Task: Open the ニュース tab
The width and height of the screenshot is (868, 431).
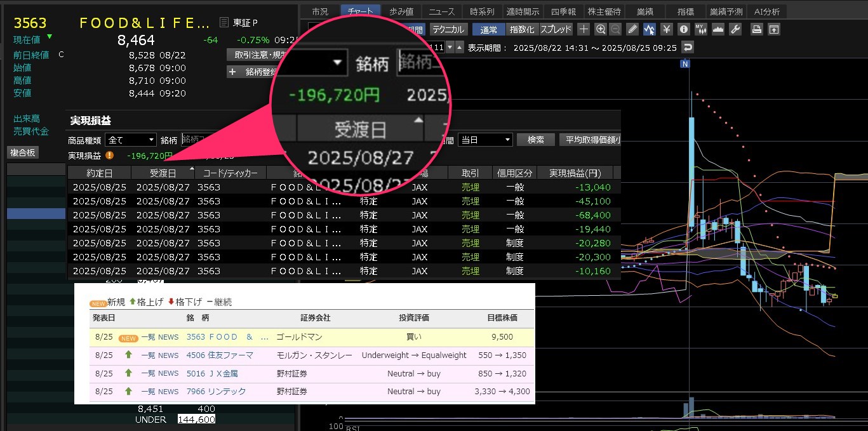Action: [x=442, y=11]
